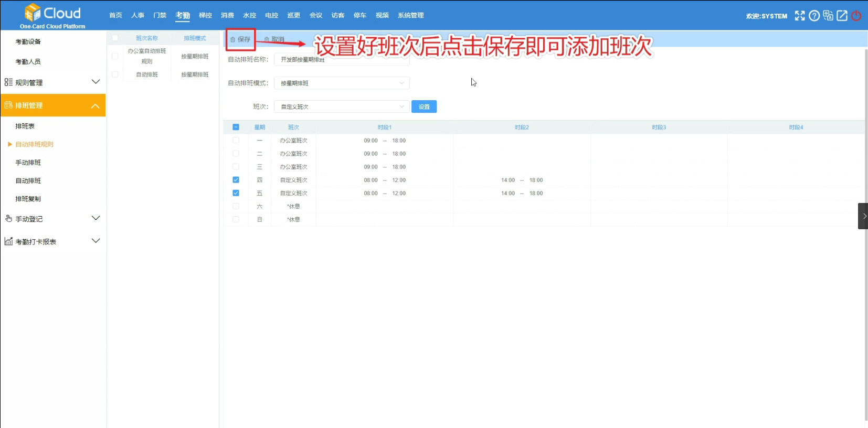The width and height of the screenshot is (868, 428).
Task: Open 手动排班 in the sidebar
Action: click(28, 163)
